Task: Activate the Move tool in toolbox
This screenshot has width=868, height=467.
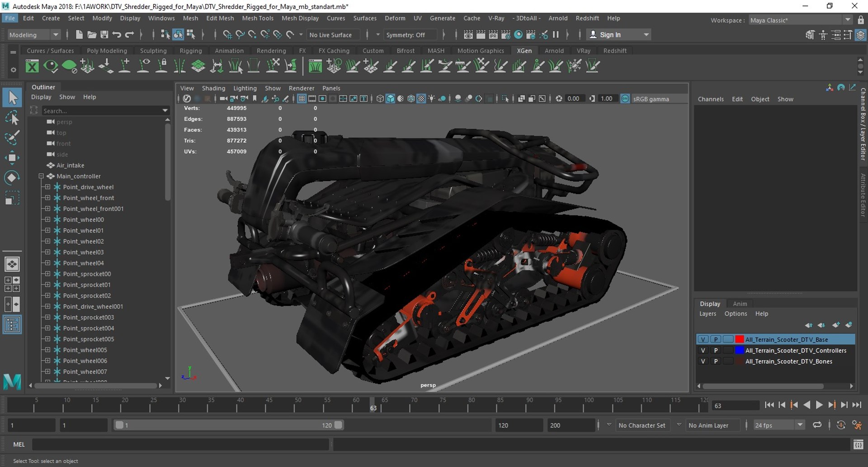Action: tap(12, 157)
